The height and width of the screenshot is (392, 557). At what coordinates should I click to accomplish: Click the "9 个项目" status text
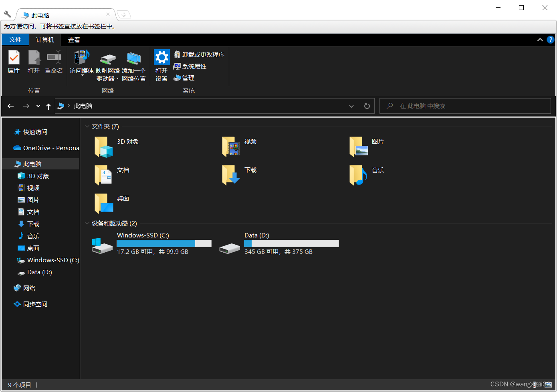[20, 385]
